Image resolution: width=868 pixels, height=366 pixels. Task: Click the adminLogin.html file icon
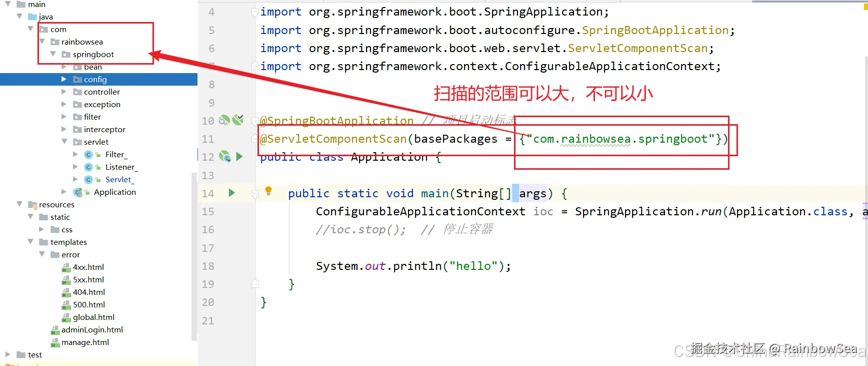click(x=55, y=330)
